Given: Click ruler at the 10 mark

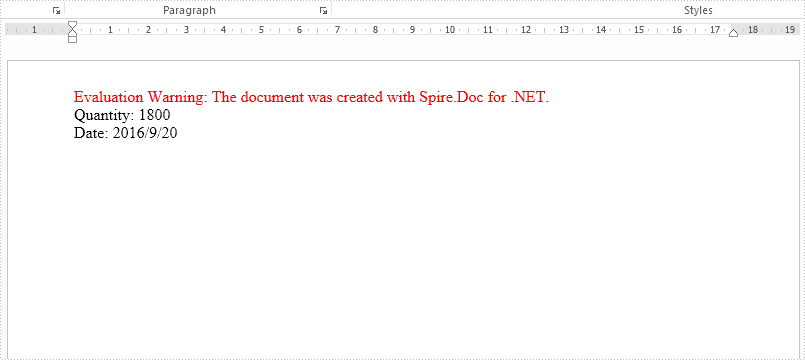Looking at the screenshot, I should pyautogui.click(x=450, y=30).
